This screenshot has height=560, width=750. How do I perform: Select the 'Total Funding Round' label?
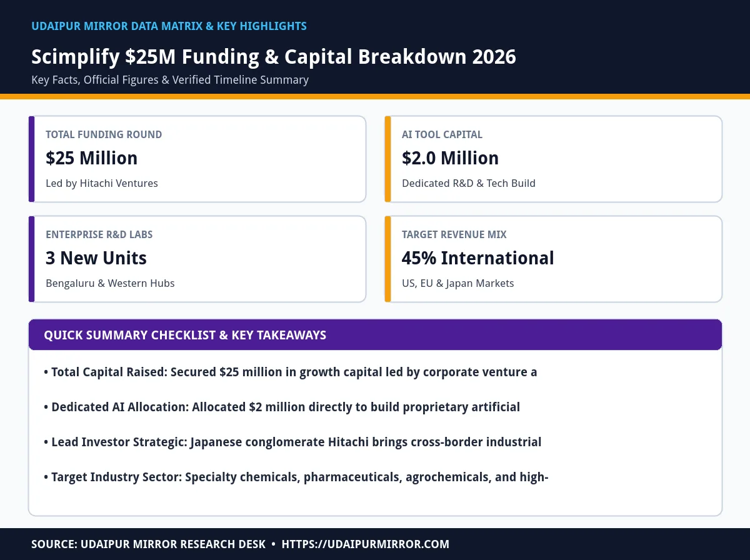[104, 134]
